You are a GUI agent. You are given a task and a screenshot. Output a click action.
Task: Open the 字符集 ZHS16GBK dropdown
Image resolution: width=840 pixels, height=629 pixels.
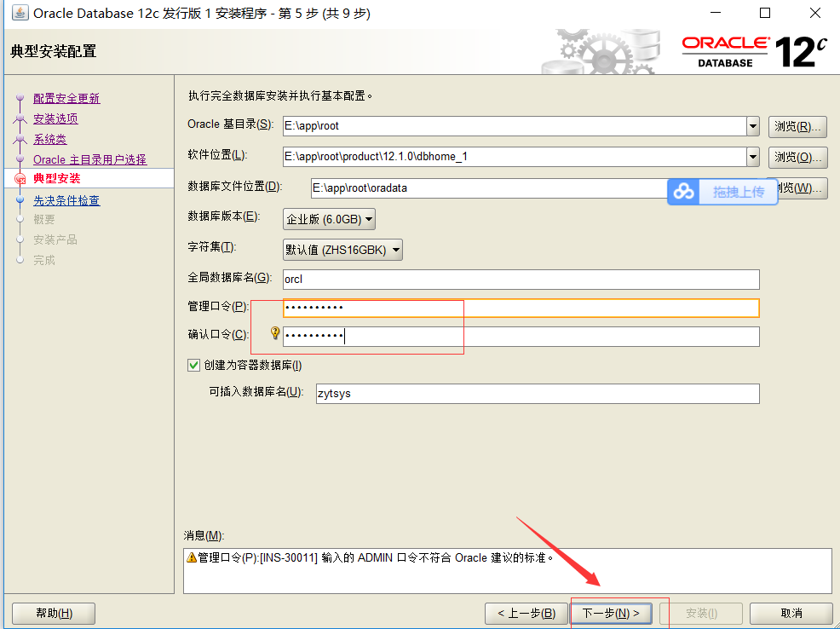point(342,250)
